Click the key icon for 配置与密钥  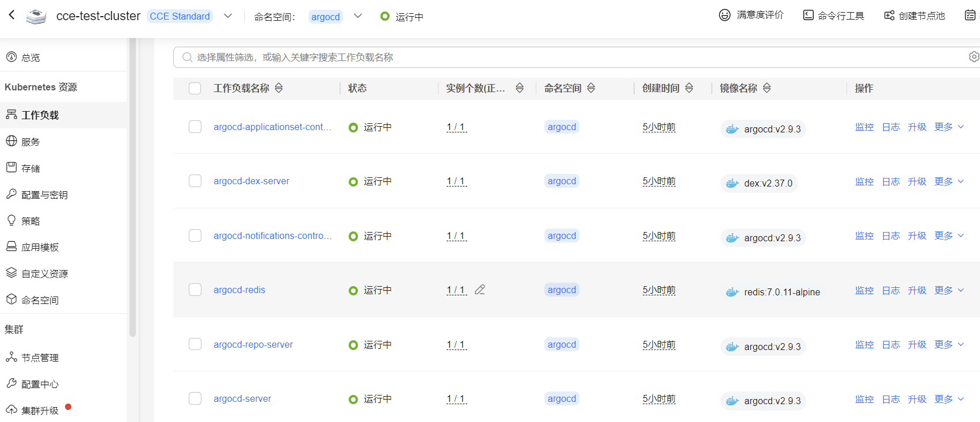[11, 194]
